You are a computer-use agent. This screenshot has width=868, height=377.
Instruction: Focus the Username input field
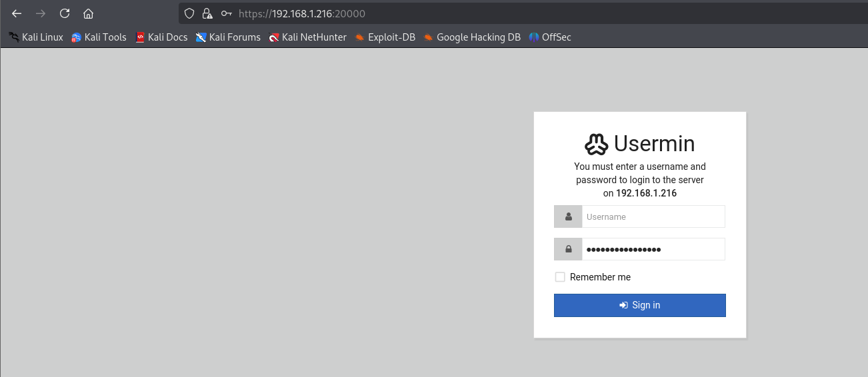tap(653, 216)
